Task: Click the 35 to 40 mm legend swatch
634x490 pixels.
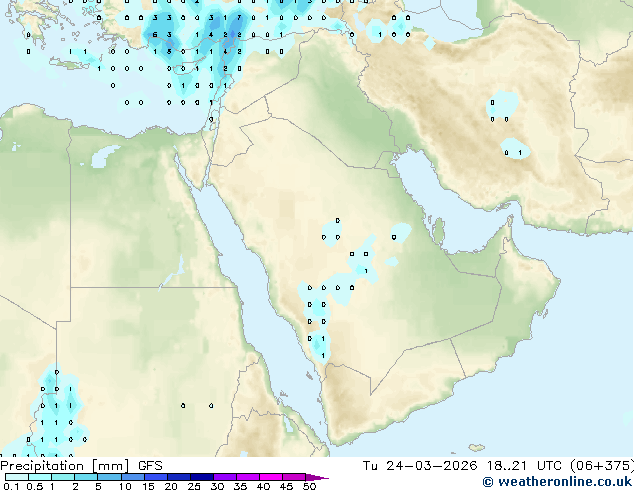Action: pyautogui.click(x=248, y=477)
